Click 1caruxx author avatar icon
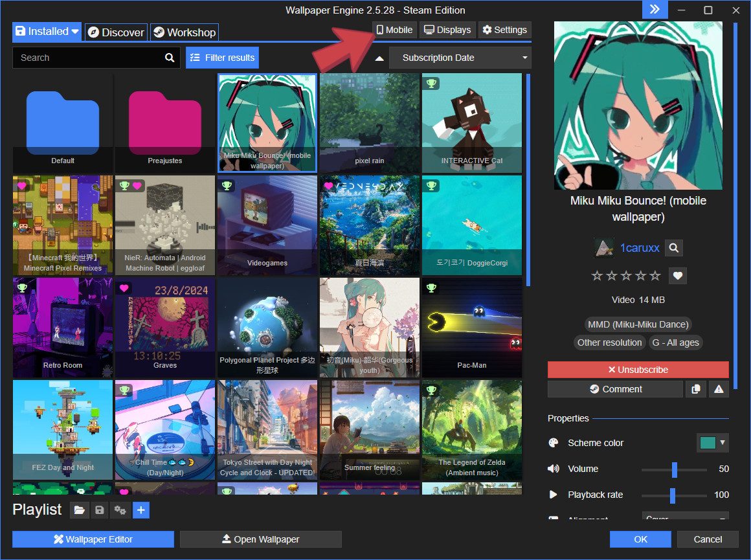The width and height of the screenshot is (751, 560). coord(604,248)
